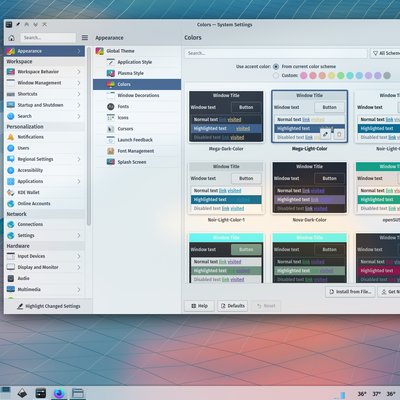Click the Reset button
The image size is (400, 400).
click(x=266, y=306)
